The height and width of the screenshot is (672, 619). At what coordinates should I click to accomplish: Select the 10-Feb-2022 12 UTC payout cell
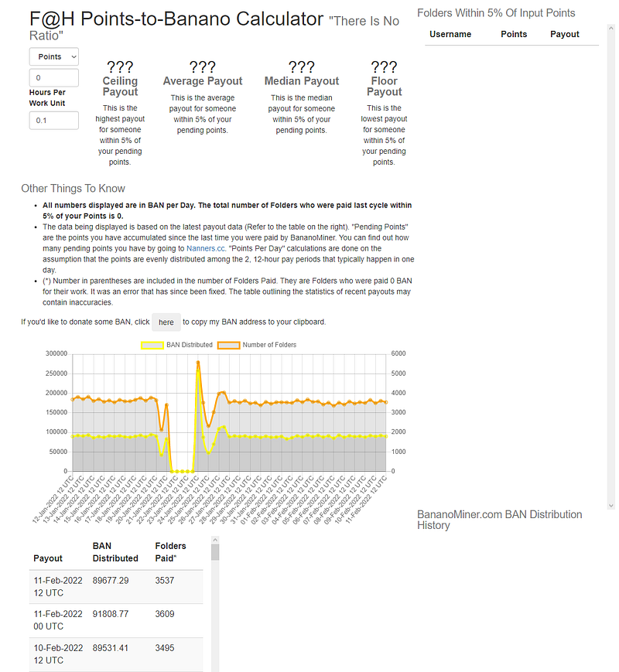coord(58,654)
